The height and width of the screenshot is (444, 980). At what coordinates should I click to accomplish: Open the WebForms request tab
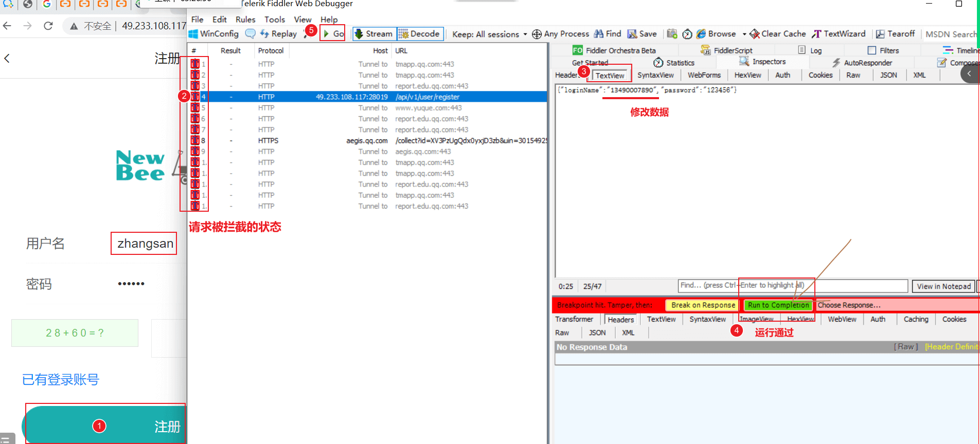704,75
